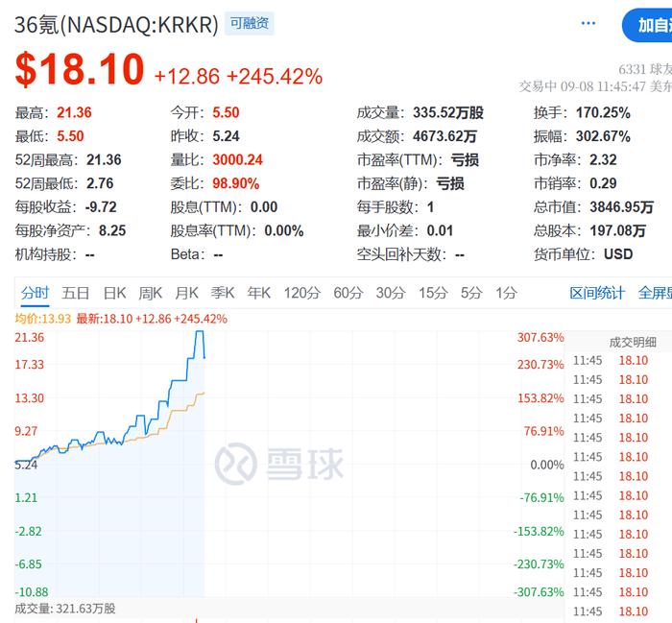Image resolution: width=672 pixels, height=623 pixels.
Task: Click the 成交量 value 335.52万股
Action: coord(448,112)
